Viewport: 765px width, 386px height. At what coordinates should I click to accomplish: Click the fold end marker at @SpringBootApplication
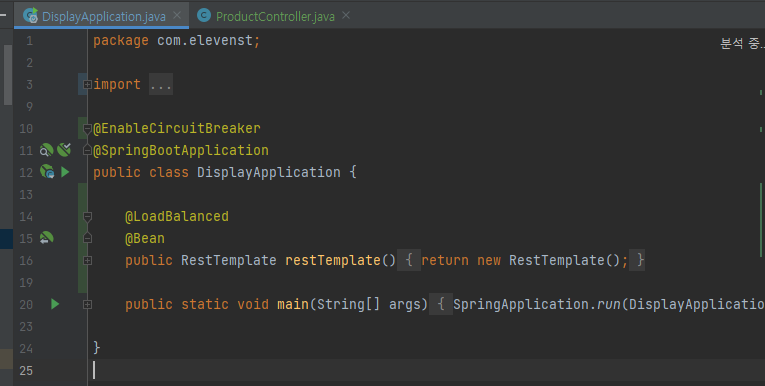pos(87,150)
